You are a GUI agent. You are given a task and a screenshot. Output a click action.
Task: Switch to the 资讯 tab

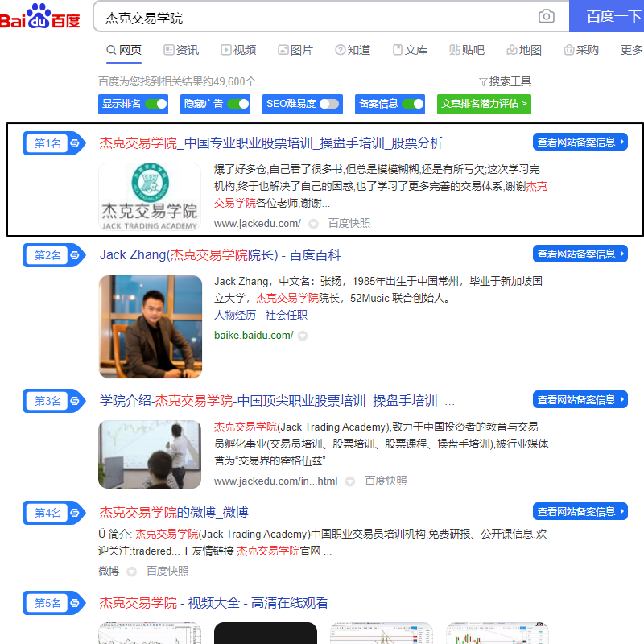(x=181, y=50)
